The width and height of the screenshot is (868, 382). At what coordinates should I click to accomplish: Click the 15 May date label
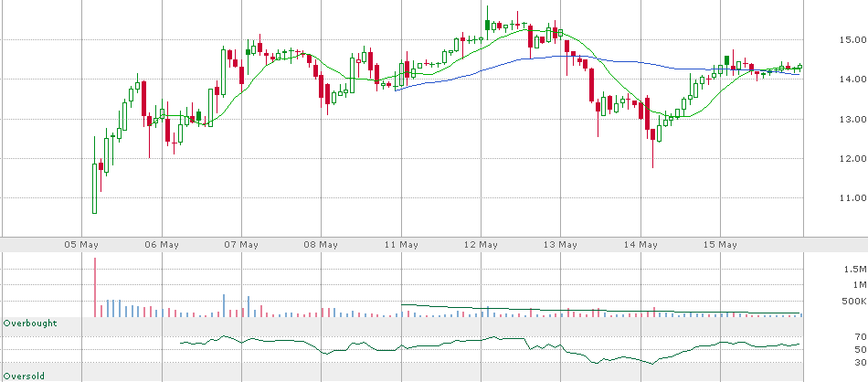(x=720, y=245)
